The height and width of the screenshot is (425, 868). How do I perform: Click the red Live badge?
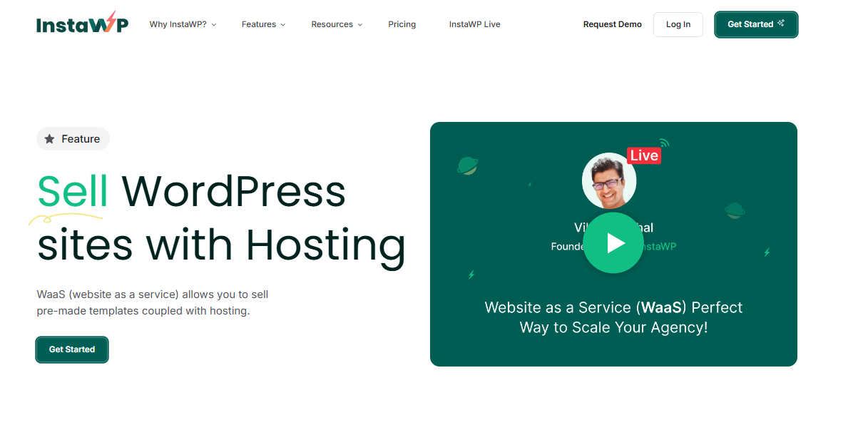point(644,155)
